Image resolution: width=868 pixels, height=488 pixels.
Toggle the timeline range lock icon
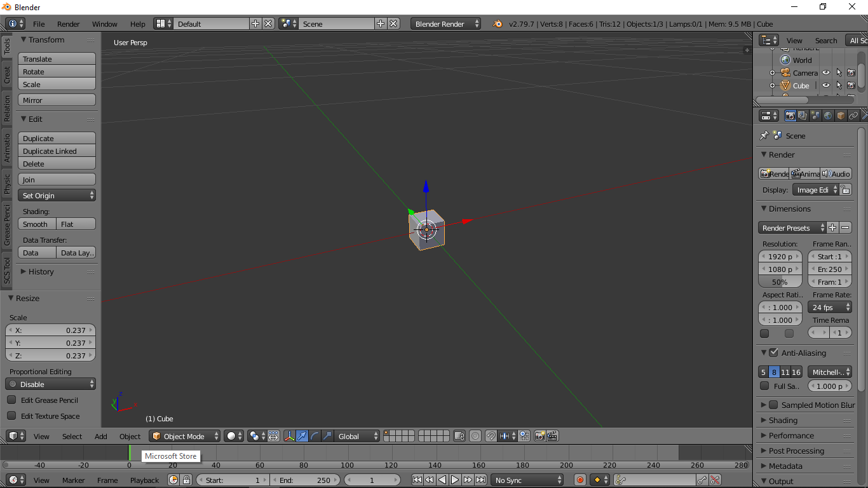[186, 480]
